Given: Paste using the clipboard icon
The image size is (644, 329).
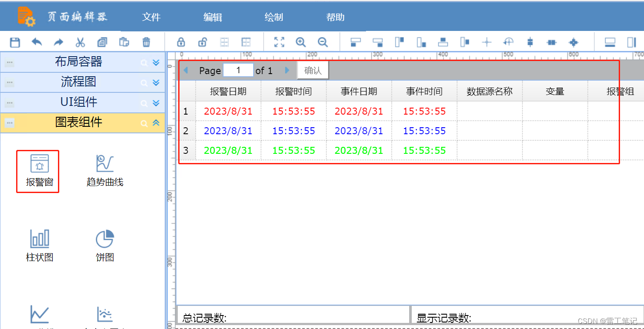Looking at the screenshot, I should [124, 42].
